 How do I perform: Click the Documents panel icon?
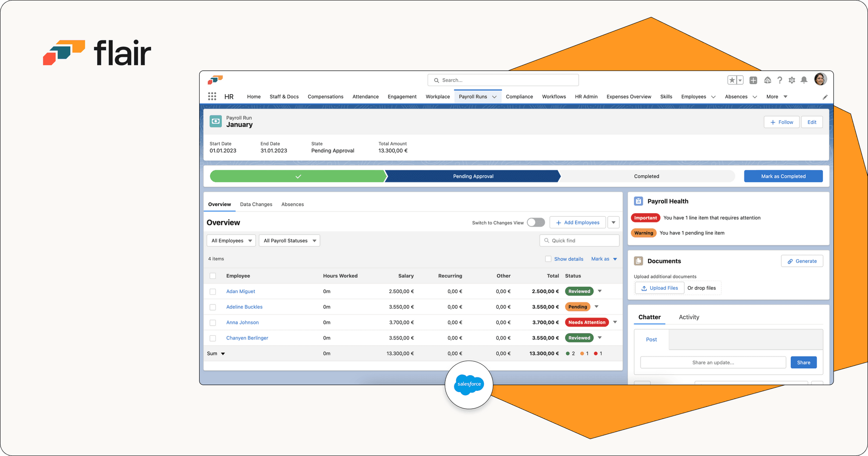coord(638,261)
